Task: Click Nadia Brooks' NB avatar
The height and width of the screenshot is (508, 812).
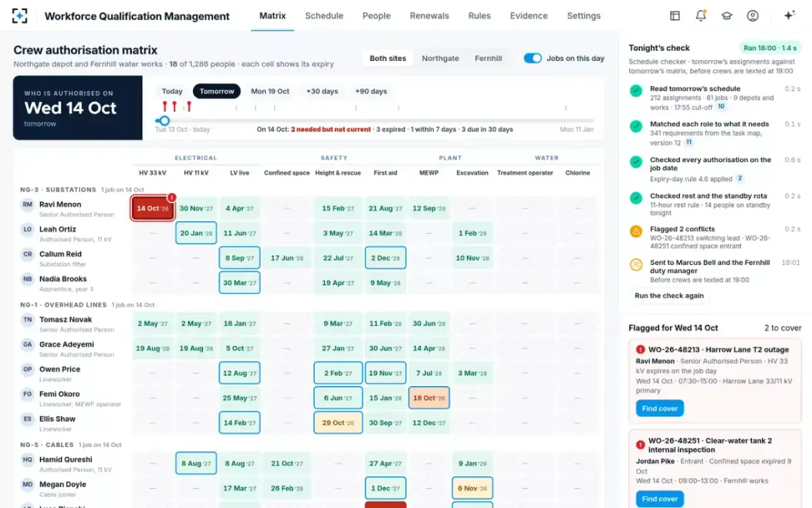Action: [28, 279]
